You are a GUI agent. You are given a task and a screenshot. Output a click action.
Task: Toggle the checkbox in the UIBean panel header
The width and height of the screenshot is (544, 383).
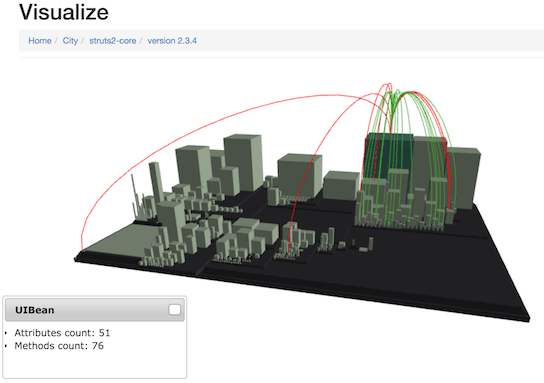[175, 309]
